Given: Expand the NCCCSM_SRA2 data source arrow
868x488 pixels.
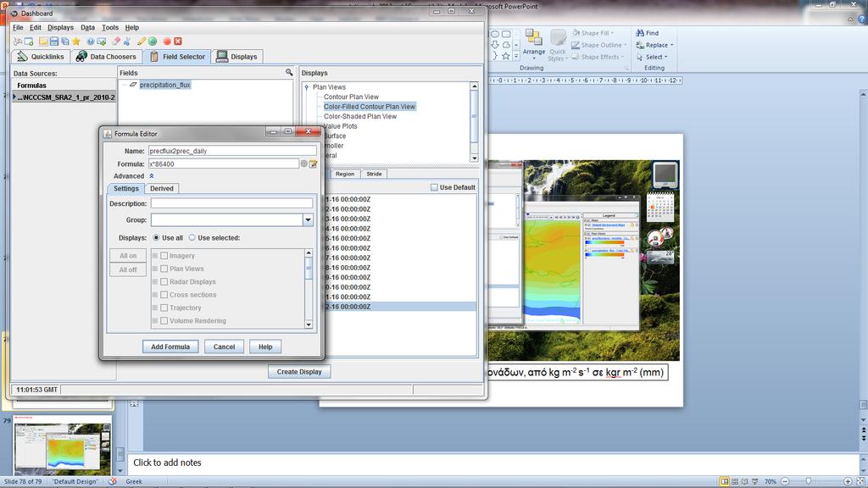Looking at the screenshot, I should pos(14,97).
